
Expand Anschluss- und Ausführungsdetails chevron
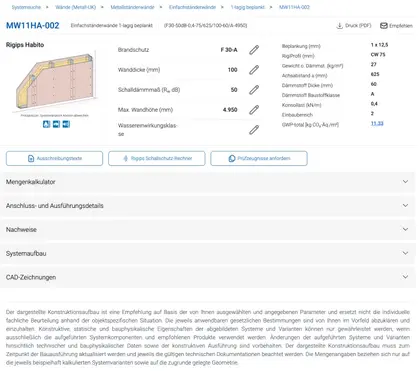pyautogui.click(x=405, y=205)
